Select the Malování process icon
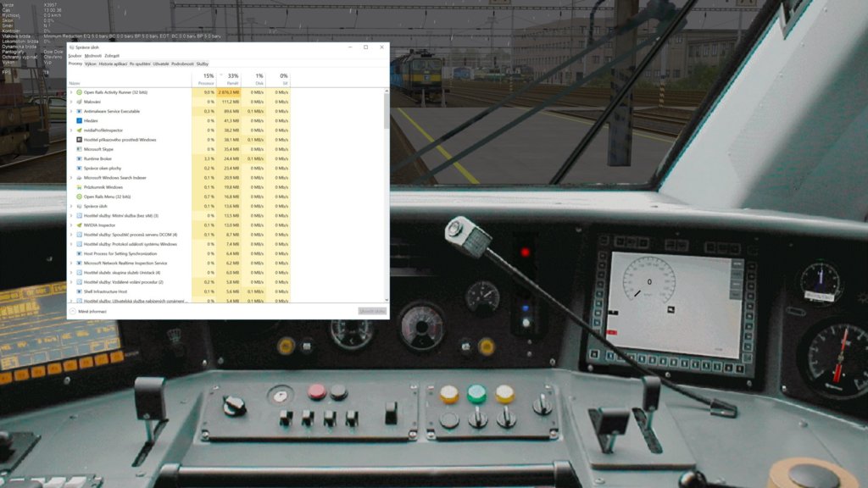868x488 pixels. pos(79,102)
